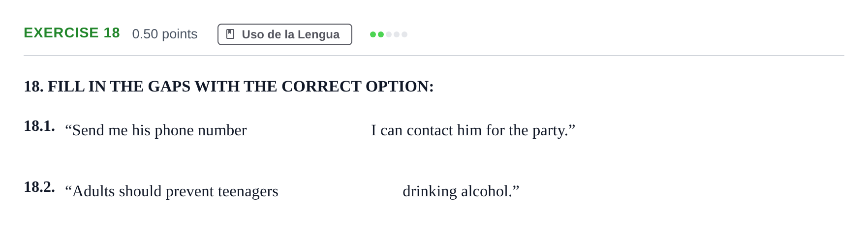Click the fourth, gray difficulty dot

(397, 34)
